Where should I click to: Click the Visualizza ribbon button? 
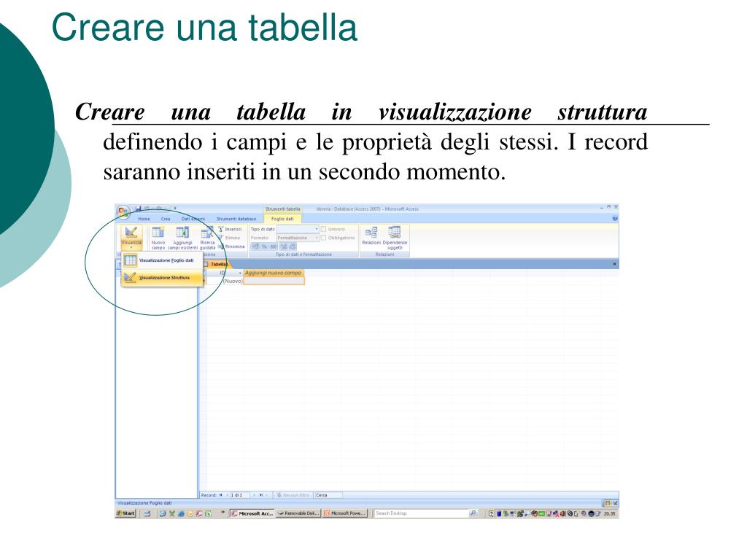point(131,237)
